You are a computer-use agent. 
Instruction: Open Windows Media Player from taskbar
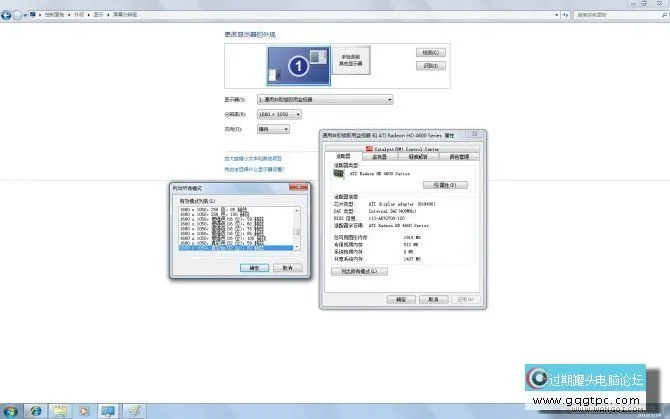(x=84, y=411)
